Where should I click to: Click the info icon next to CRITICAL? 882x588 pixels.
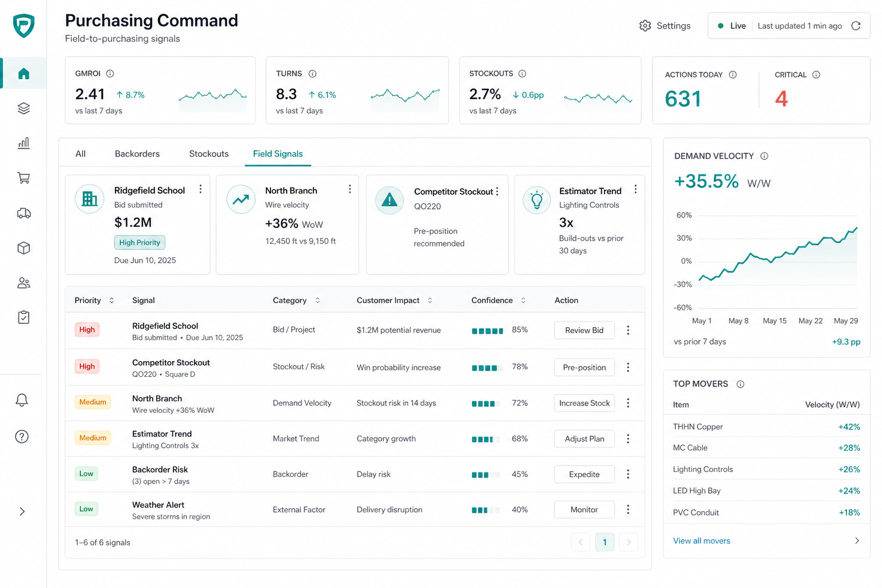tap(817, 75)
